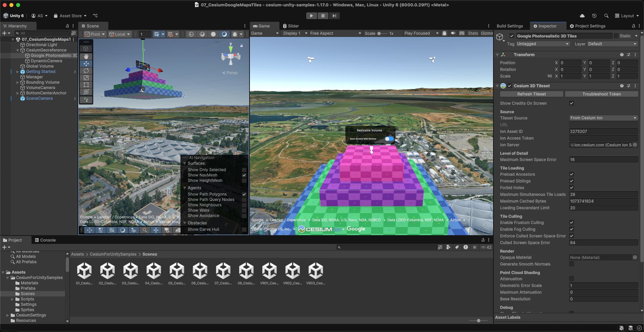This screenshot has height=332, width=644.
Task: Open Unity Cloud icon in top bar
Action: (x=582, y=16)
